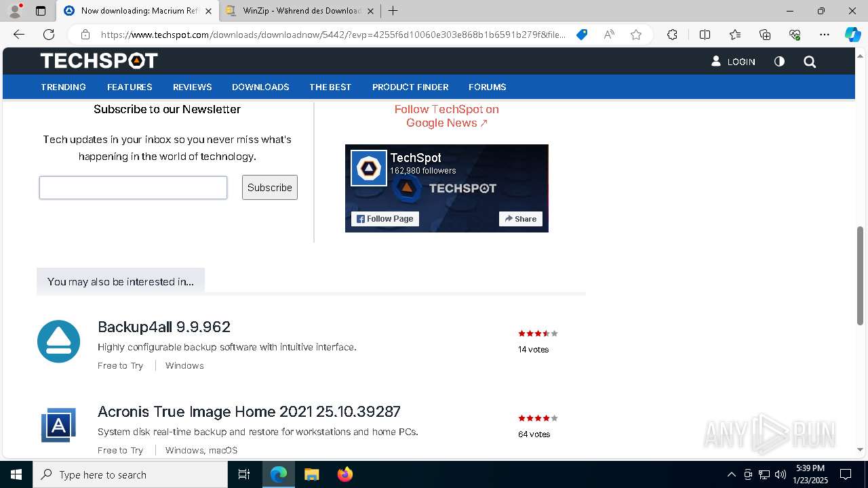Refresh the current page
This screenshot has height=488, width=868.
(x=49, y=35)
